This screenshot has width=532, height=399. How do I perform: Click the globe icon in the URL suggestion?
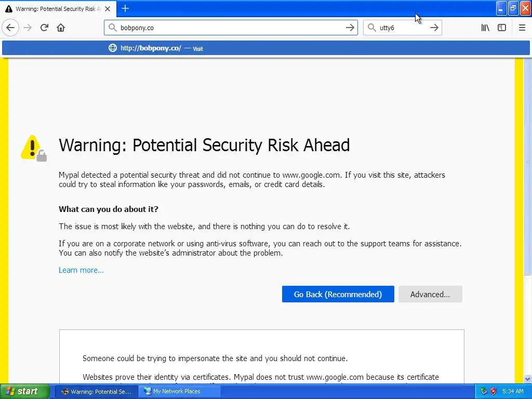coord(113,48)
